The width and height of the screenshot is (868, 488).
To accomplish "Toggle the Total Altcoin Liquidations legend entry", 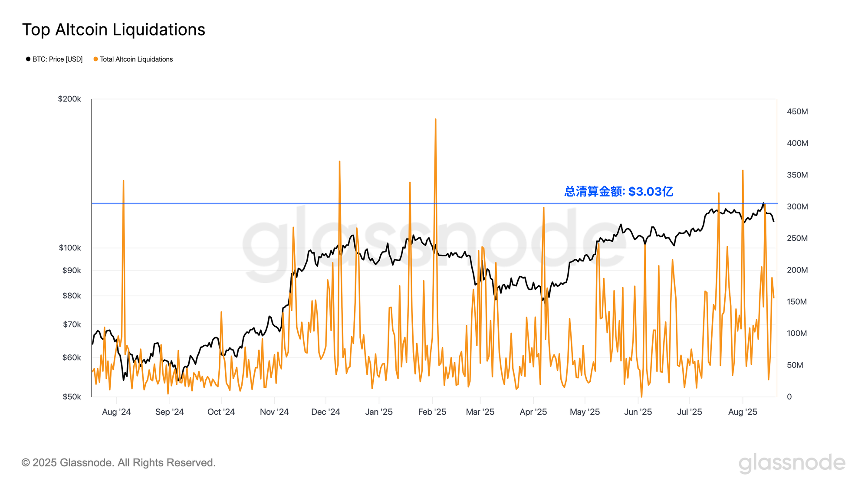I will [x=136, y=59].
